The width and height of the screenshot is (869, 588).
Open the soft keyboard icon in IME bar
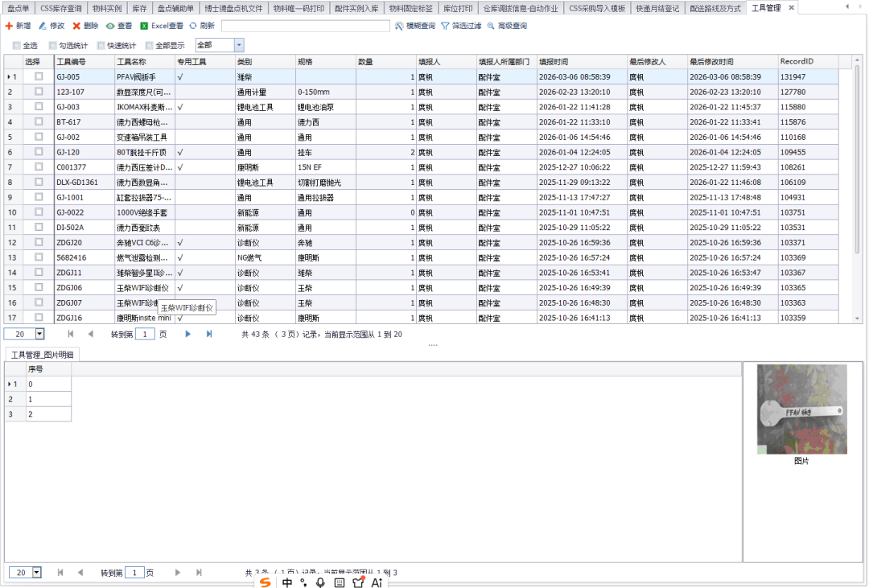click(x=340, y=582)
